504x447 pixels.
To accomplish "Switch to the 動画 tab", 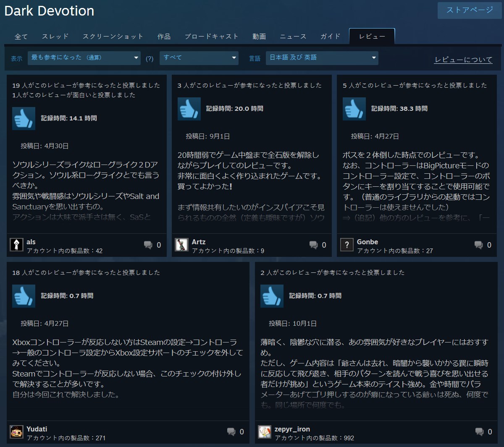I will click(259, 37).
